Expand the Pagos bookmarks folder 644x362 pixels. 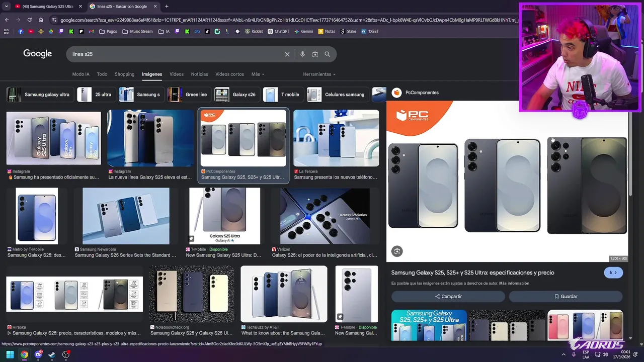[x=108, y=31]
